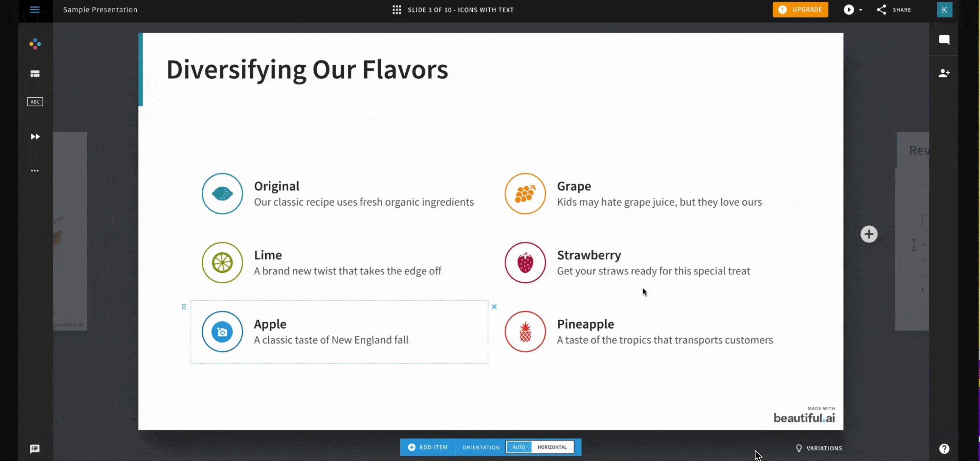
Task: Click the VARIATIONS toggle button
Action: (x=819, y=448)
